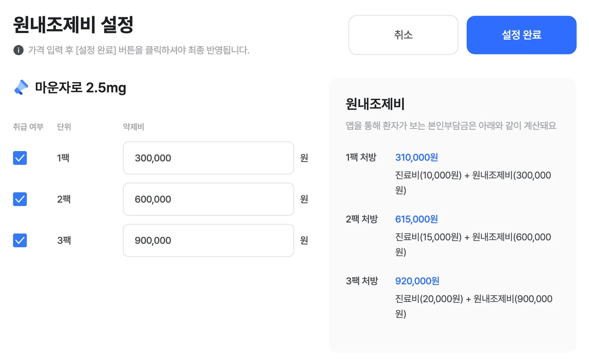Toggle the 2팩 handling checkbox
This screenshot has width=589, height=364.
pyautogui.click(x=20, y=199)
